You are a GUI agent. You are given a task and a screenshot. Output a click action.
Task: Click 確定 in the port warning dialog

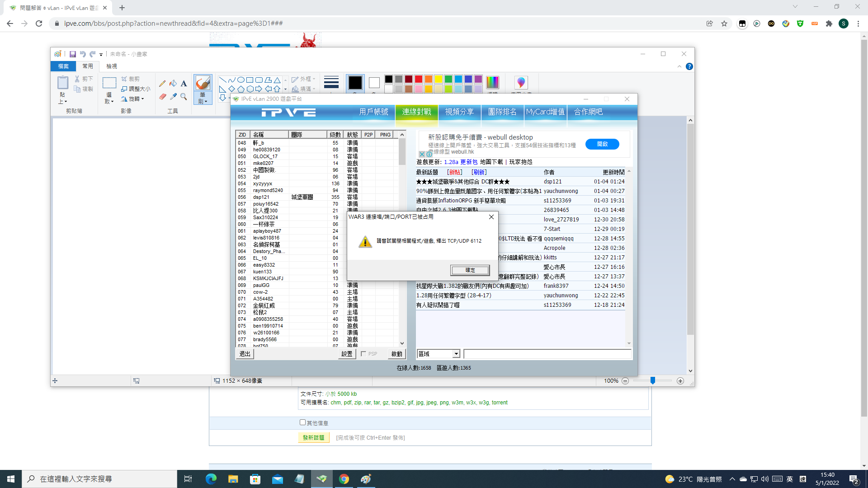(x=470, y=270)
